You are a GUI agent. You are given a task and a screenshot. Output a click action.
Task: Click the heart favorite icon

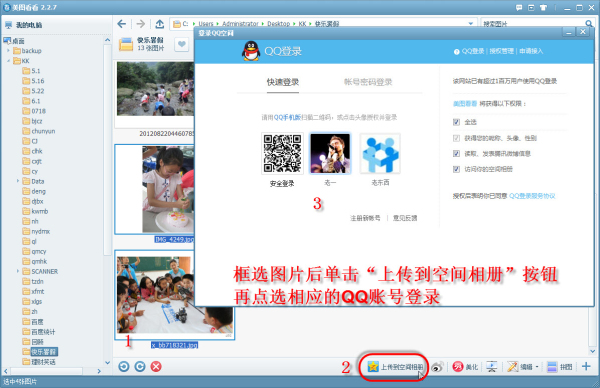point(182,44)
